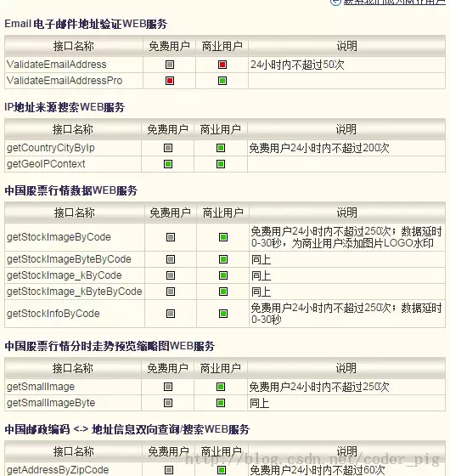Click the red free-user indicator for ValidateEmailAddressPro
The image size is (450, 476).
[170, 81]
